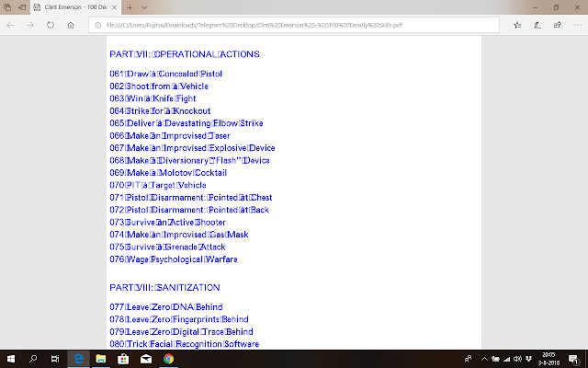Open link 065 Deliver a Devastating Elbow Strike
The image size is (588, 368).
[186, 123]
